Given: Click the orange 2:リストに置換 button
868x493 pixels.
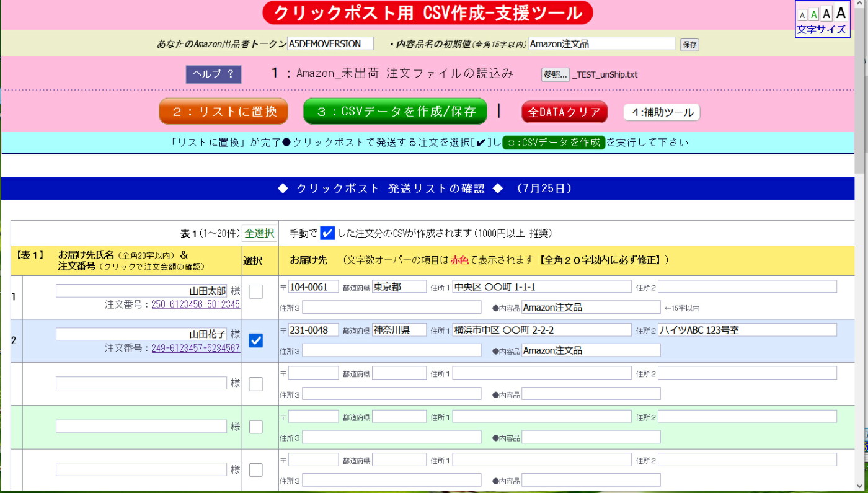Looking at the screenshot, I should (223, 112).
